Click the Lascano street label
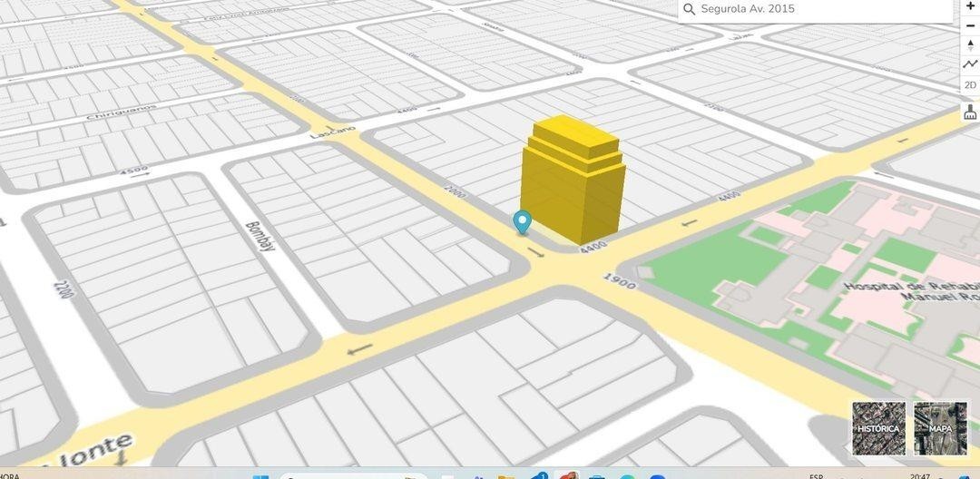This screenshot has width=980, height=479. (331, 132)
